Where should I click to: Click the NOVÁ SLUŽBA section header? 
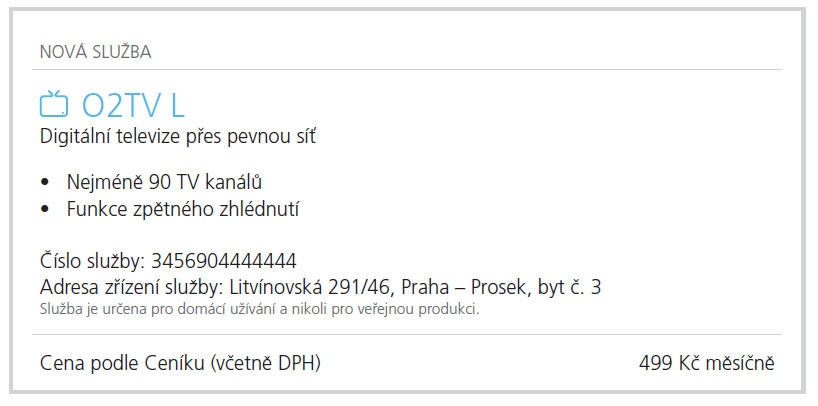(95, 50)
